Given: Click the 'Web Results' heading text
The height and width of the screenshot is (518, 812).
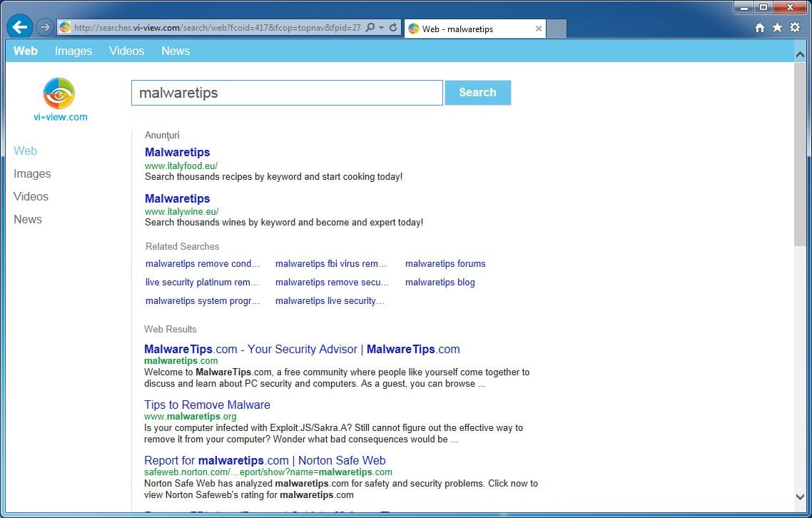Looking at the screenshot, I should 171,330.
